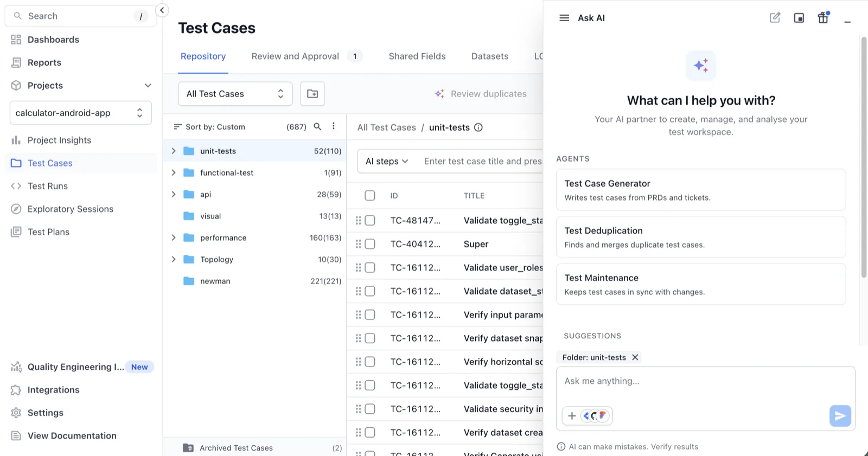
Task: Click the create folder icon
Action: [x=312, y=94]
